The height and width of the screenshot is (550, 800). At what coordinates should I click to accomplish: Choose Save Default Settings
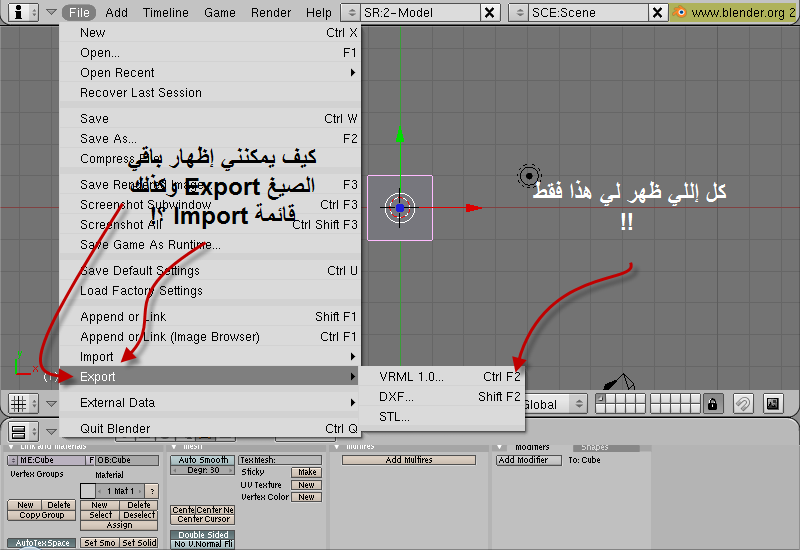(210, 270)
